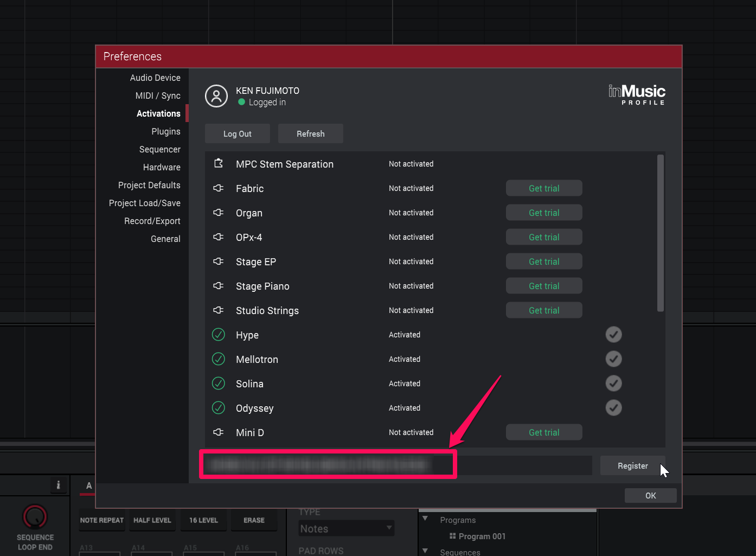Click the serial number input field

pyautogui.click(x=398, y=465)
